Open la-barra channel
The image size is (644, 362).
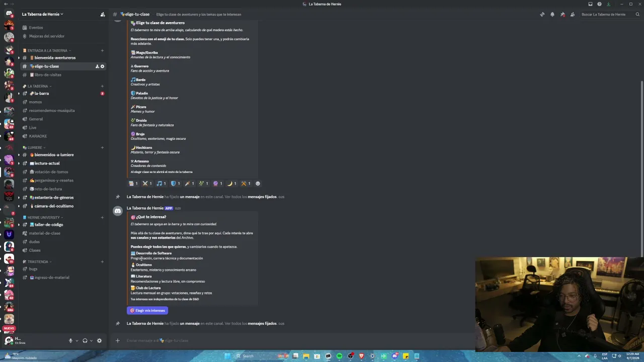pyautogui.click(x=63, y=94)
